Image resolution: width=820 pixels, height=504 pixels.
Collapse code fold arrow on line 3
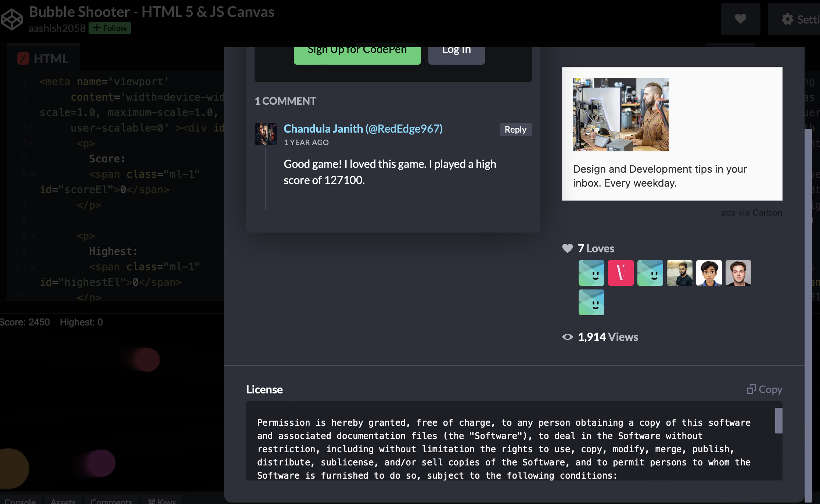point(33,129)
